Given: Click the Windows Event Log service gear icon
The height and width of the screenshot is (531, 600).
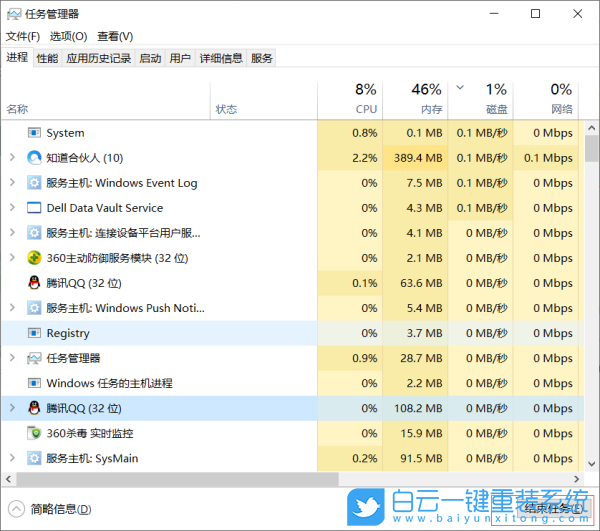Looking at the screenshot, I should tap(34, 183).
